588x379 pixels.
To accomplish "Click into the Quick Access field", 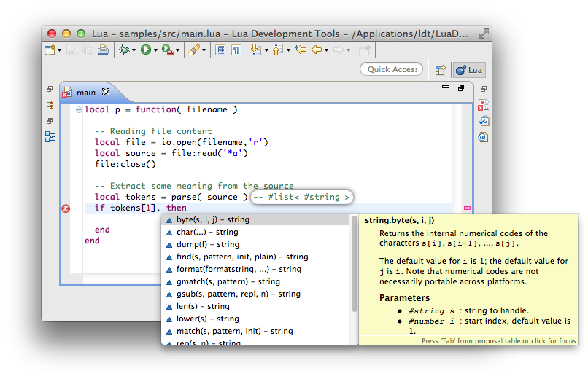I will coord(392,69).
